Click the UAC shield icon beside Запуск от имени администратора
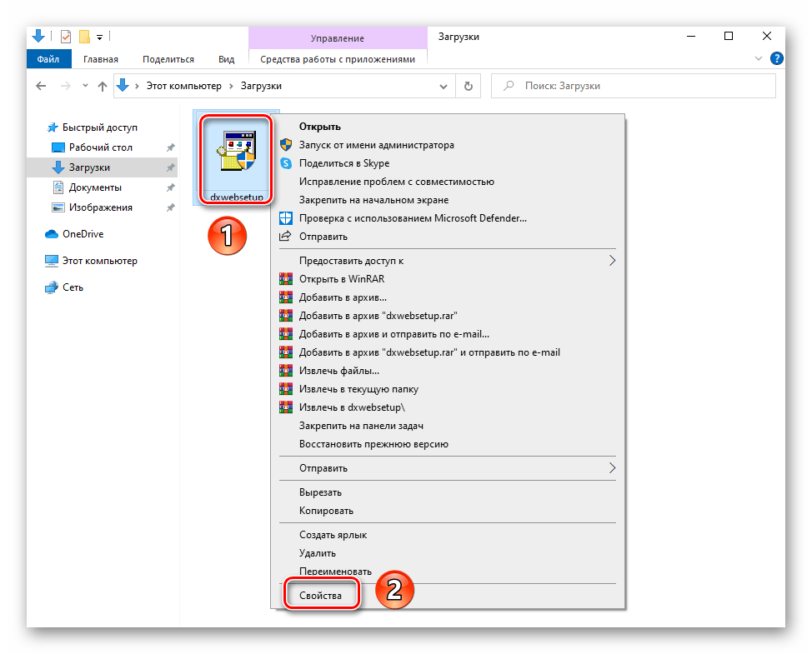The width and height of the screenshot is (812, 654). pos(286,145)
